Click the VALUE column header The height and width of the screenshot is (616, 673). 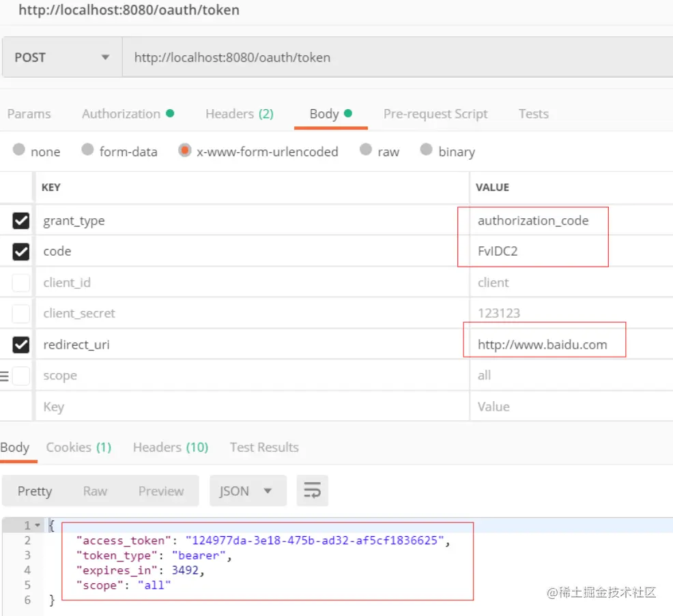tap(492, 188)
